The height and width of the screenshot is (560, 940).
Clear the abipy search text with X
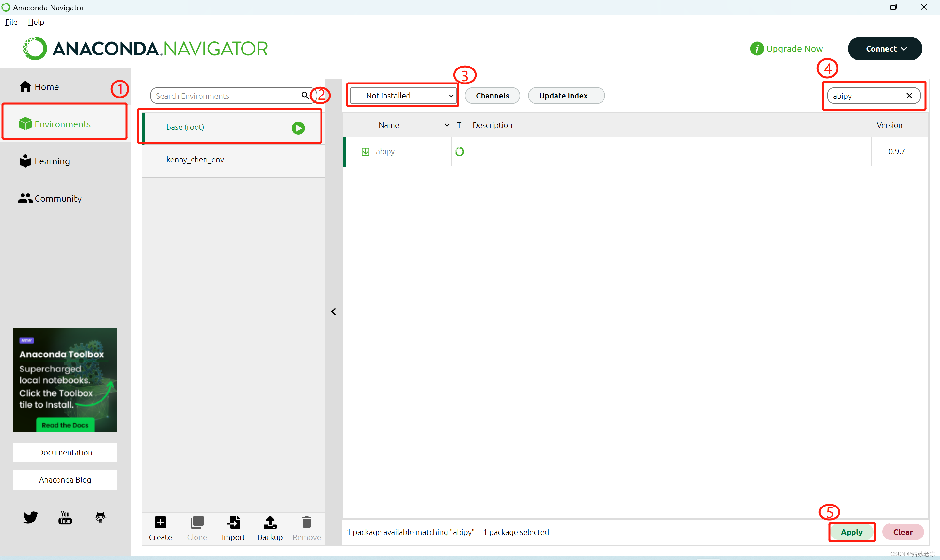(x=909, y=96)
